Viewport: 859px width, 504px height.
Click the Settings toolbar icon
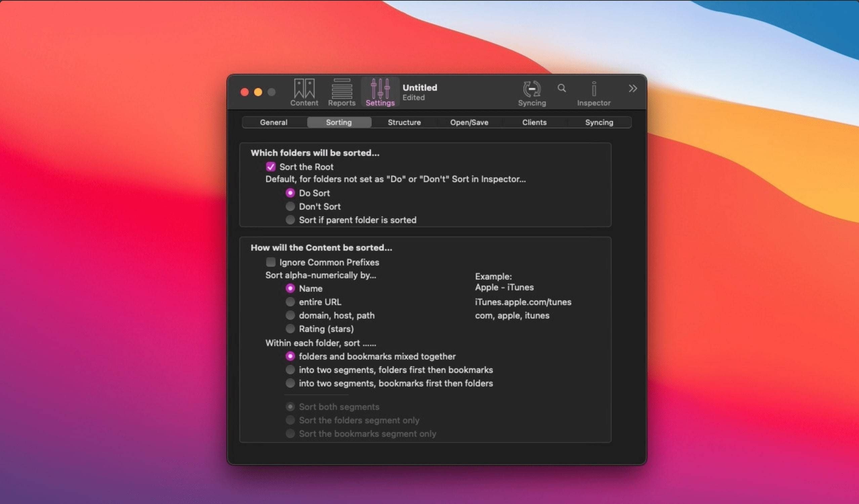pyautogui.click(x=380, y=91)
